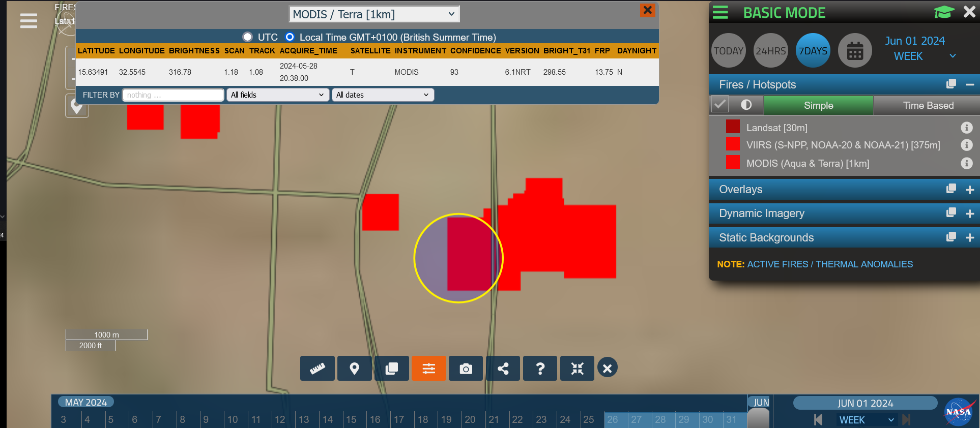980x428 pixels.
Task: Go to next week on timeline
Action: [x=906, y=420]
